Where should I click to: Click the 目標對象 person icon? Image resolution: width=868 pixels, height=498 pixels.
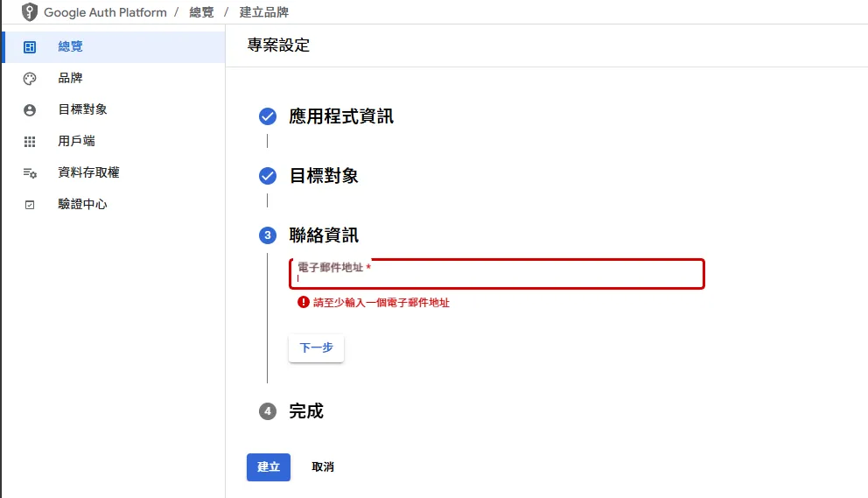(x=30, y=110)
